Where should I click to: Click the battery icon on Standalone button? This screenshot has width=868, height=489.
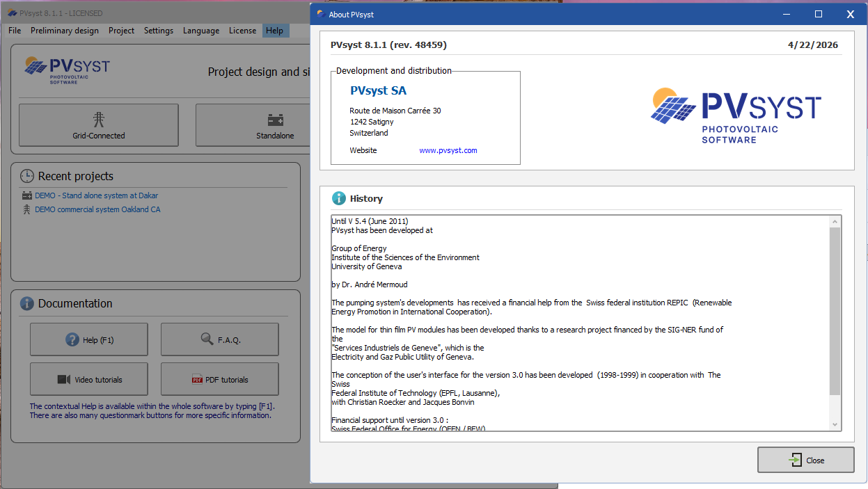[276, 120]
